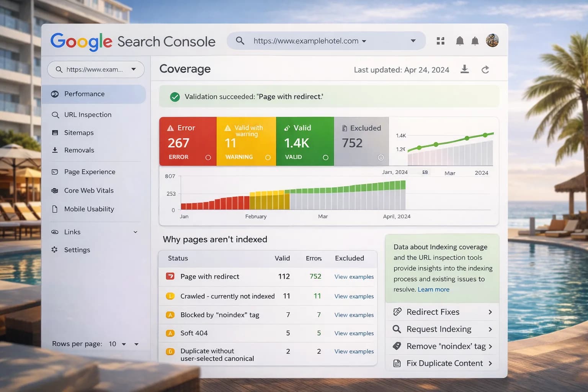588x392 pixels.
Task: Click the Redirect Fixes icon
Action: pyautogui.click(x=397, y=312)
